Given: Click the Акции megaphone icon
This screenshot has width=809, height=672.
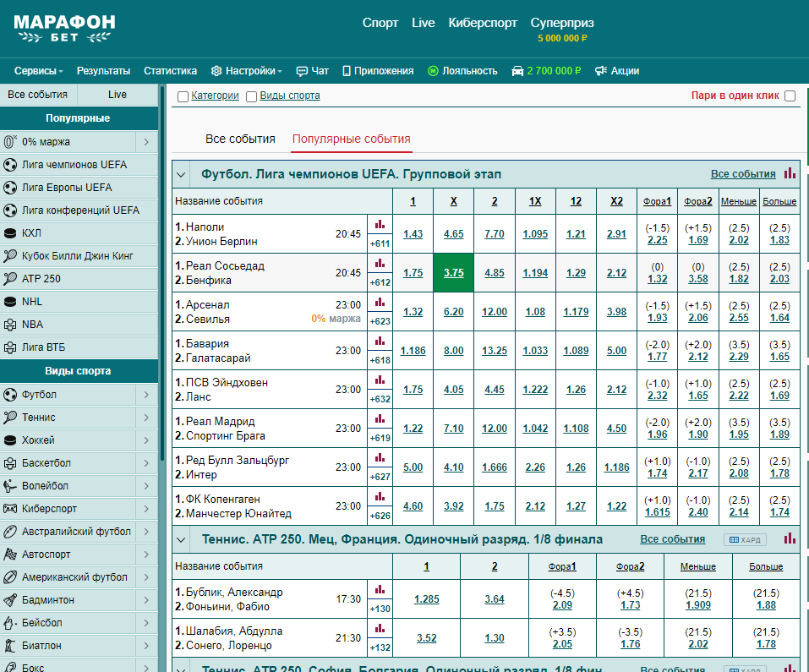Looking at the screenshot, I should pyautogui.click(x=600, y=71).
